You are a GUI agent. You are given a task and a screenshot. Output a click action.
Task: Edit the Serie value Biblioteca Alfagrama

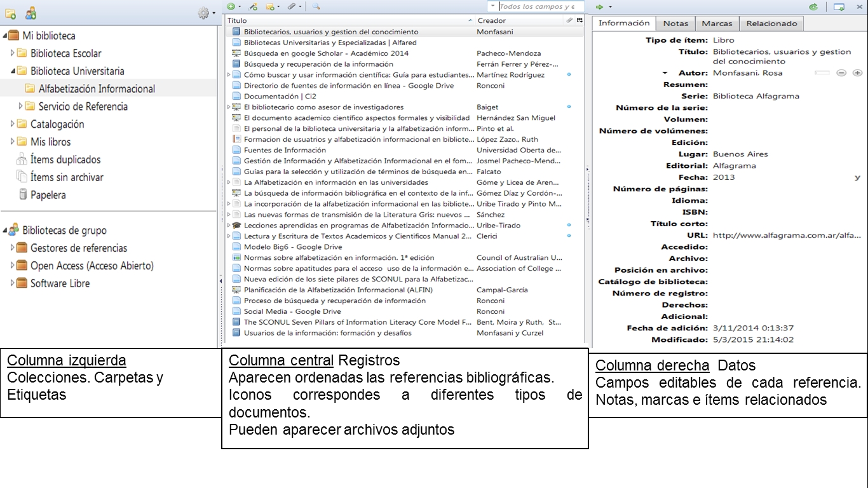pos(756,96)
